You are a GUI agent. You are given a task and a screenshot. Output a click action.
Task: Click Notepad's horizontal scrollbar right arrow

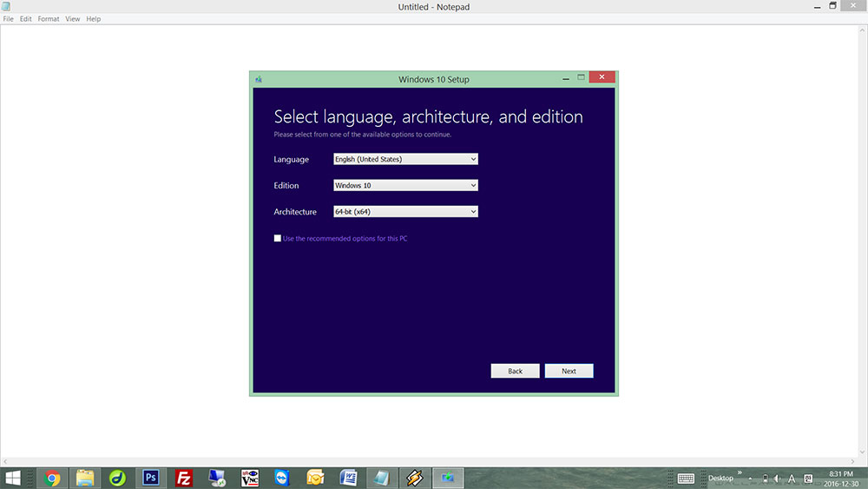click(x=852, y=461)
